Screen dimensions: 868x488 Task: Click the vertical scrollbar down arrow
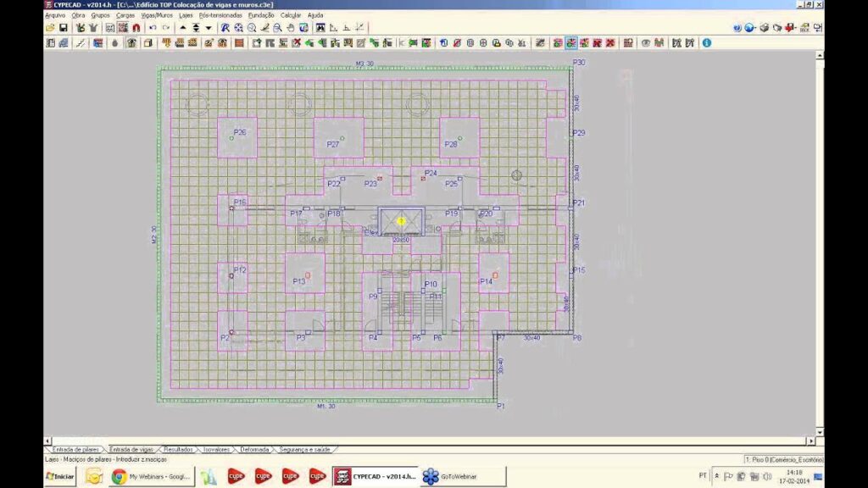pos(819,431)
